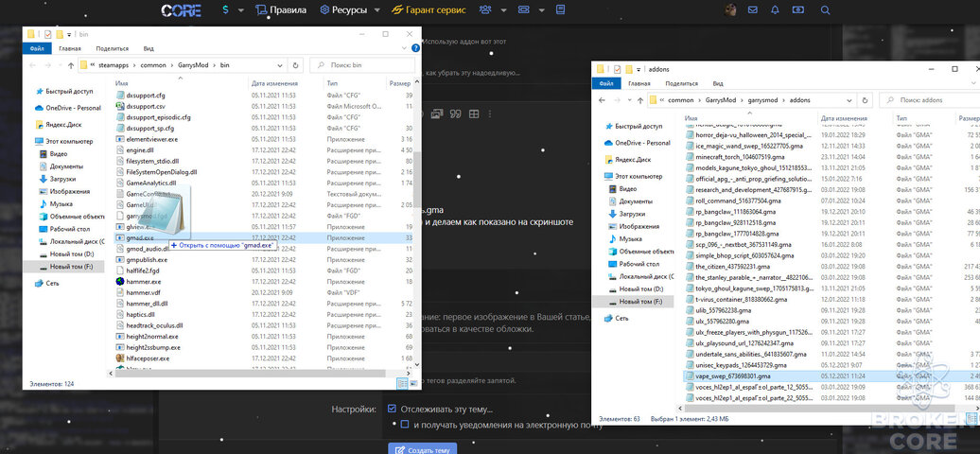Select hammer.exe globe icon file
Image resolution: width=980 pixels, height=454 pixels.
(x=121, y=282)
